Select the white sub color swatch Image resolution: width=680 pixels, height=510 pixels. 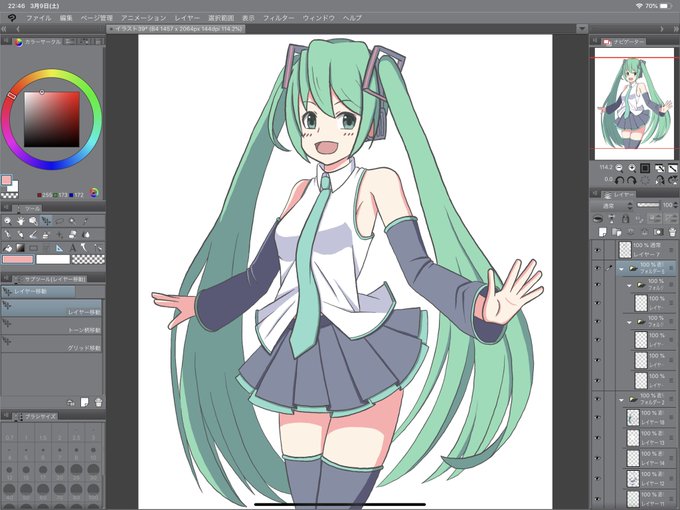(x=53, y=259)
